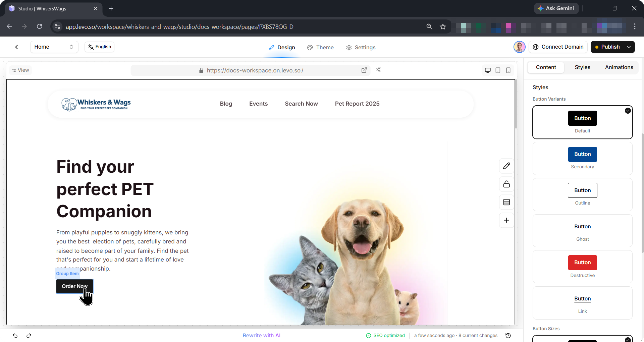
Task: Open version history clock icon
Action: [x=508, y=336]
